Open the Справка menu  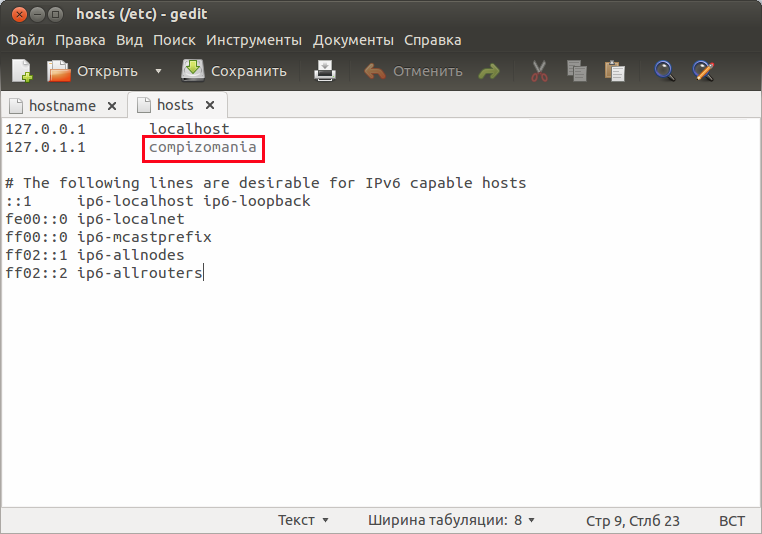click(x=433, y=40)
